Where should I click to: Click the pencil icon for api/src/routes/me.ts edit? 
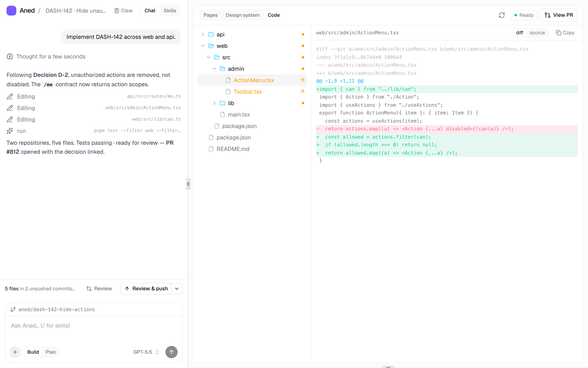(x=10, y=97)
